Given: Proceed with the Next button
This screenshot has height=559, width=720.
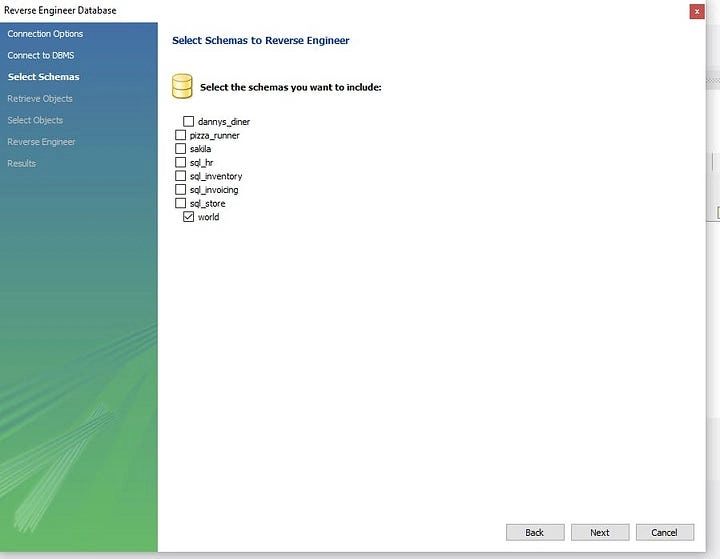Looking at the screenshot, I should (x=599, y=532).
